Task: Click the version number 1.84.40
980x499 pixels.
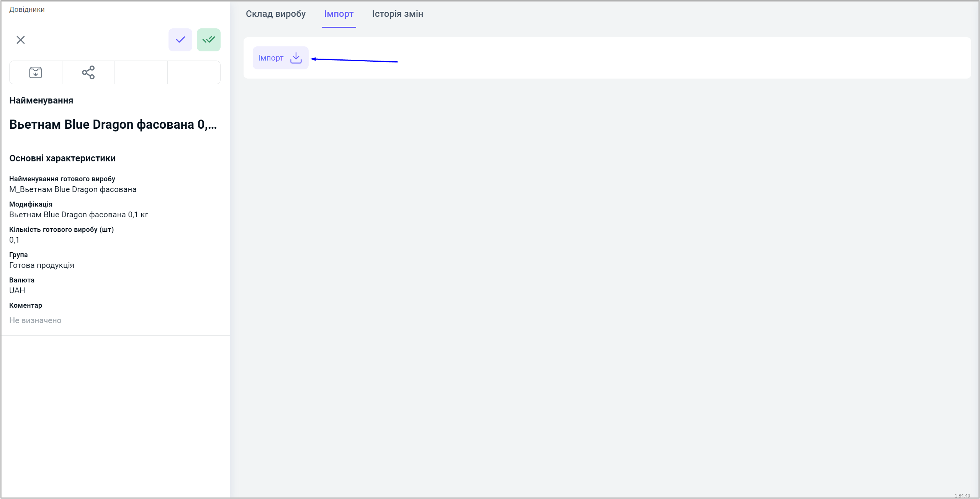Action: pyautogui.click(x=962, y=496)
